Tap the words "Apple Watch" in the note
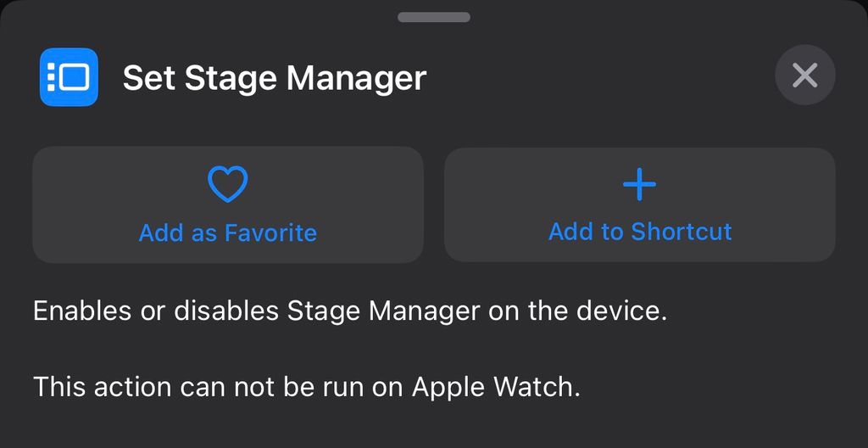Viewport: 868px width, 448px height. click(495, 386)
